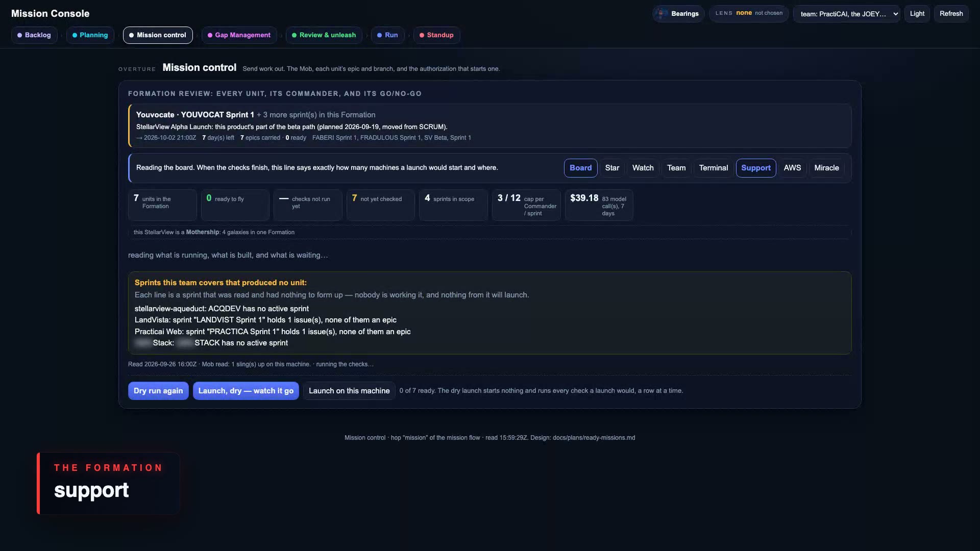Click the checks not run yet card
The height and width of the screenshot is (551, 980).
[x=308, y=205]
